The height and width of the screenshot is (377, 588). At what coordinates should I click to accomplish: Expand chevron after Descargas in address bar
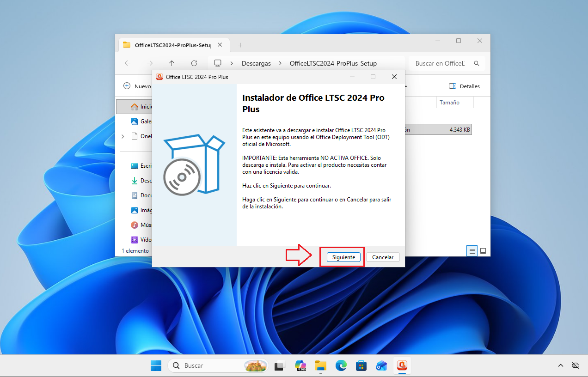click(x=281, y=63)
